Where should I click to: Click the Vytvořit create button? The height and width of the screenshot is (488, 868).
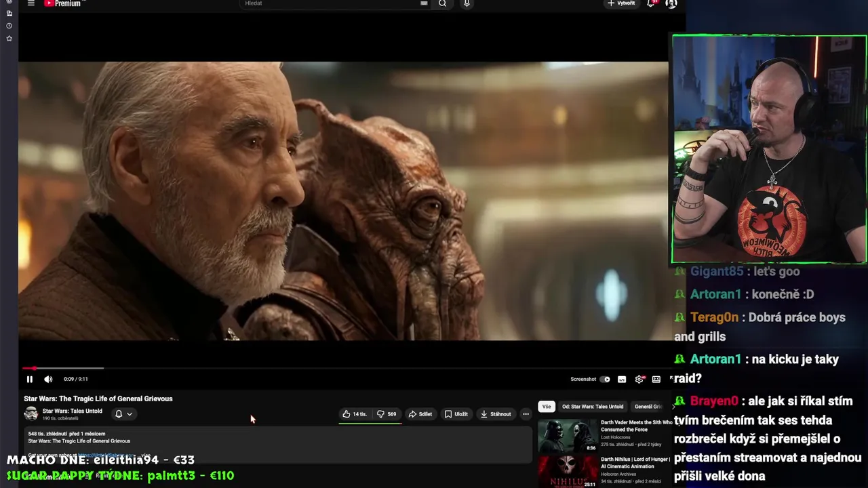tap(621, 3)
